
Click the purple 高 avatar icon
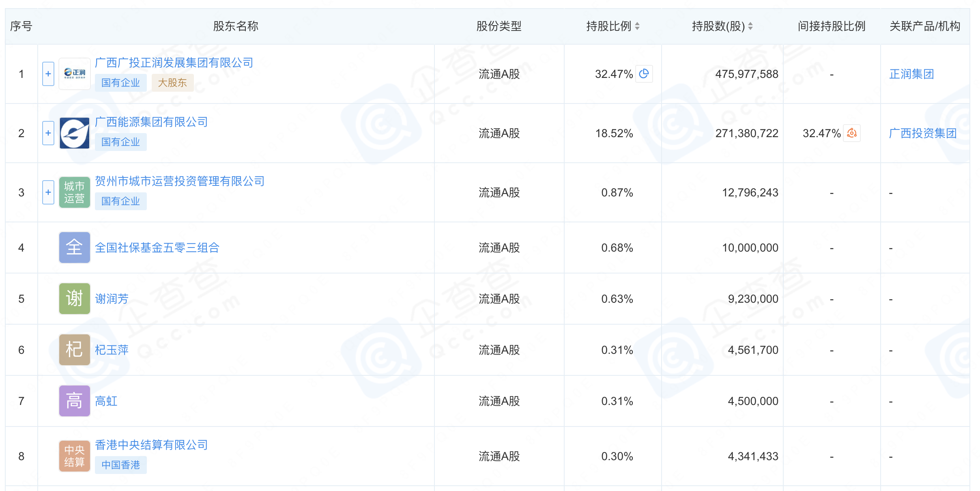[x=75, y=401]
